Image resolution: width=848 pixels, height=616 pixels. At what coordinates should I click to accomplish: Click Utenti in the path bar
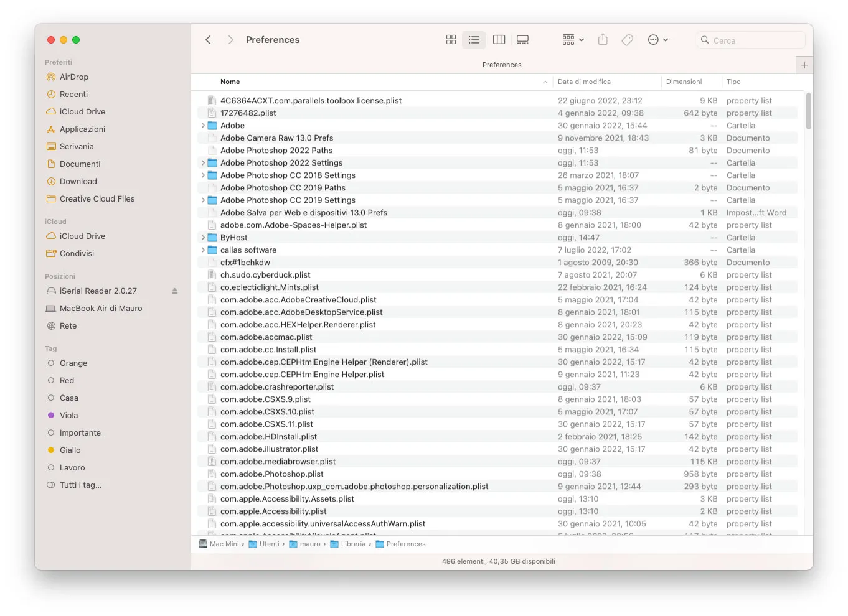pyautogui.click(x=268, y=544)
